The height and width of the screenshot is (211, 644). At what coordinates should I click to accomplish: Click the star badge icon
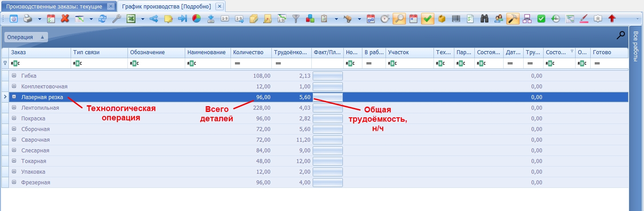click(x=598, y=19)
